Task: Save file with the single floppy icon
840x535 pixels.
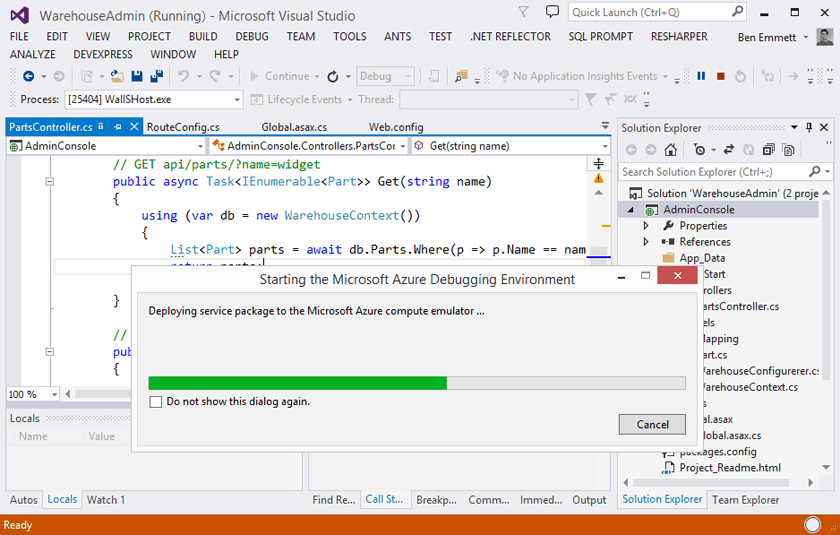Action: click(137, 76)
